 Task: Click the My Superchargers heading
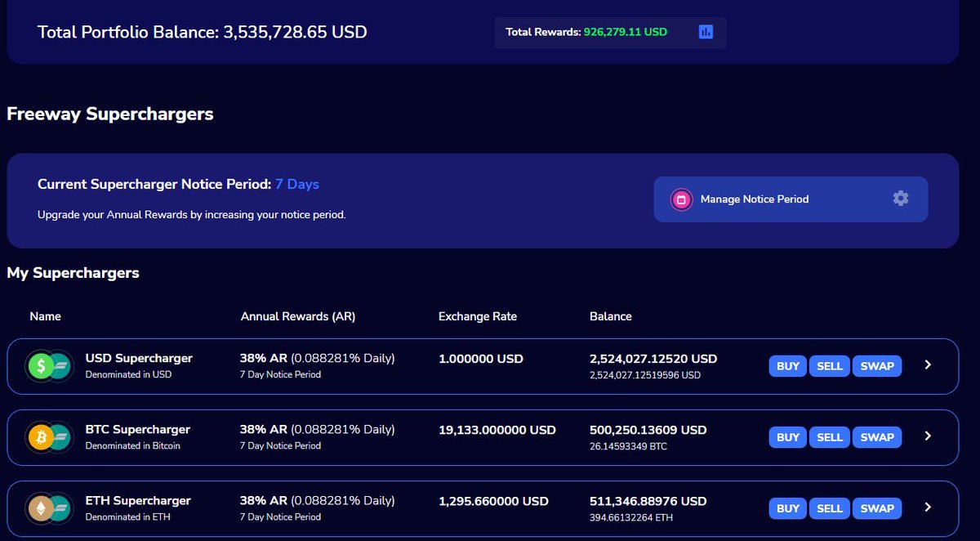[73, 273]
